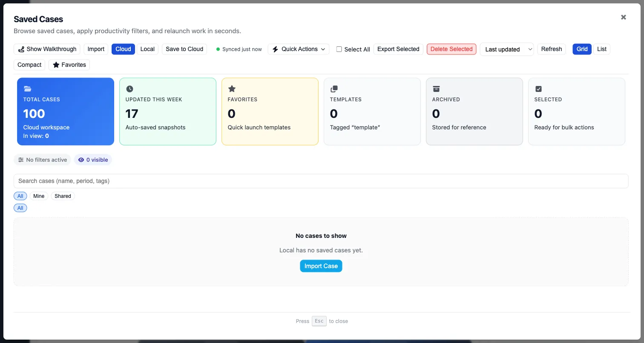Select the Shared cases tab
644x343 pixels.
point(63,196)
